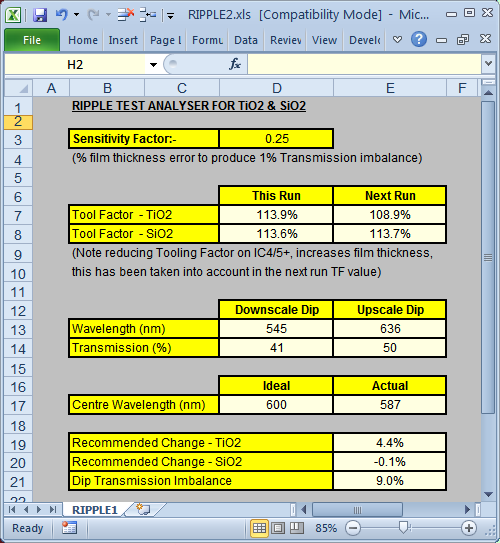500x543 pixels.
Task: Select Actual centre wavelength 587
Action: coord(390,404)
